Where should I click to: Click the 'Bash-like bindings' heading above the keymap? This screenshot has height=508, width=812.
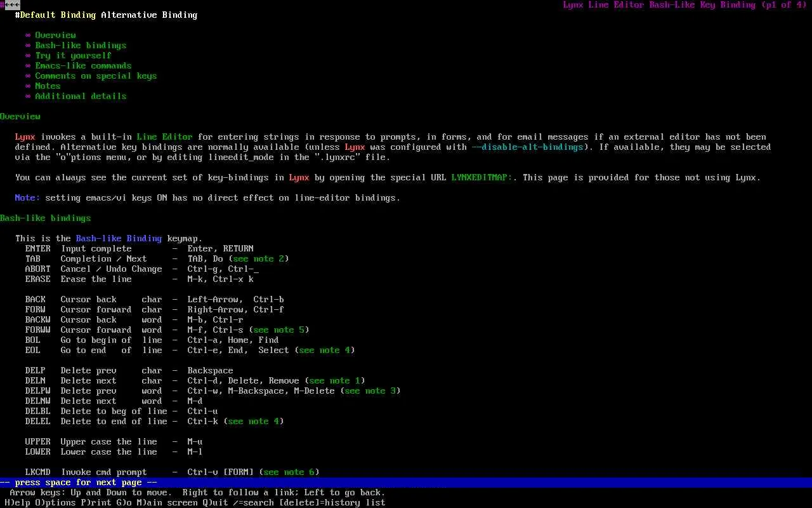click(x=46, y=218)
